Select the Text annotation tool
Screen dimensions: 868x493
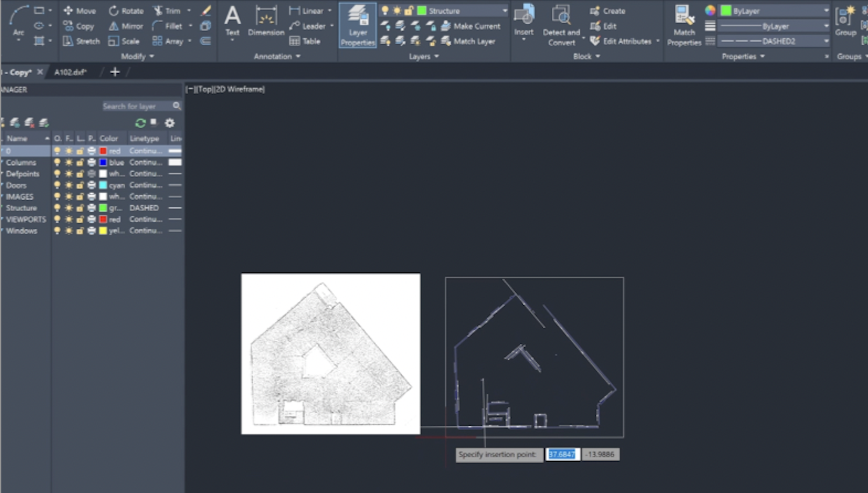click(232, 22)
